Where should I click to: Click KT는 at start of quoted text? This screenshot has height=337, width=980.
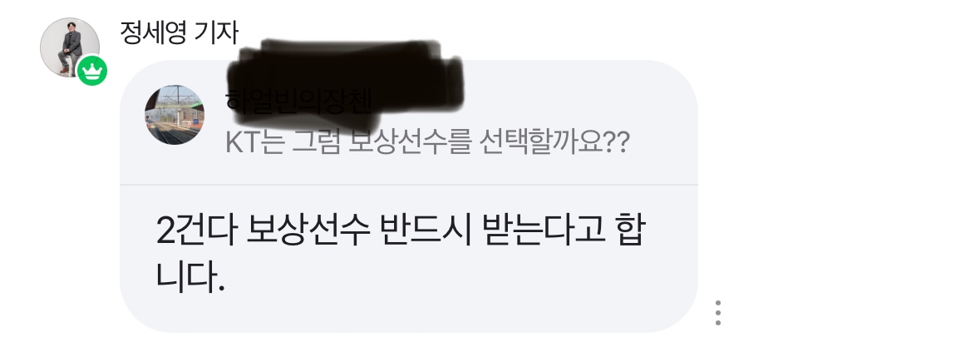254,143
